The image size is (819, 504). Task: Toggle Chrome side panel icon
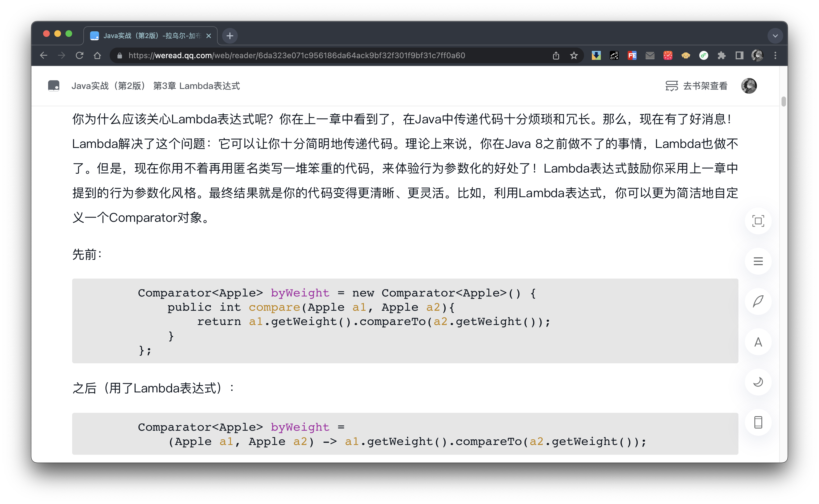739,55
